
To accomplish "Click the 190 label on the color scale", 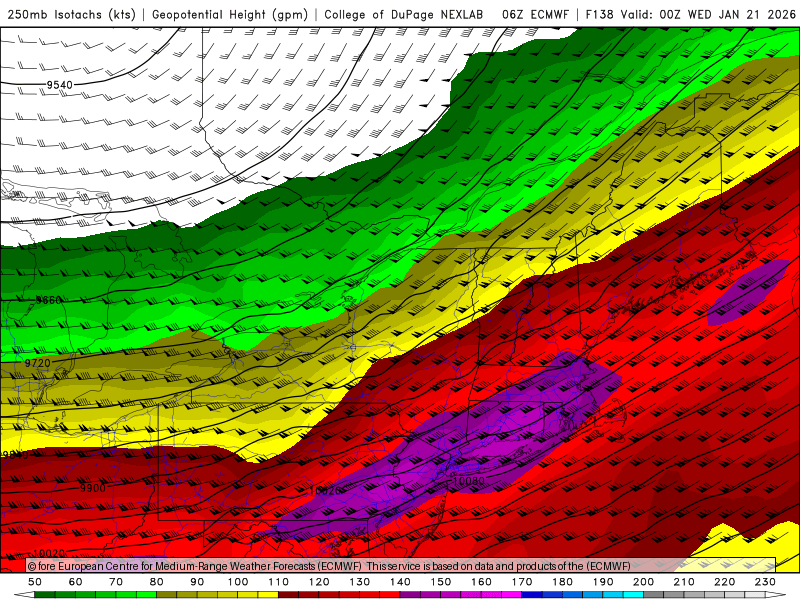I will tap(603, 582).
